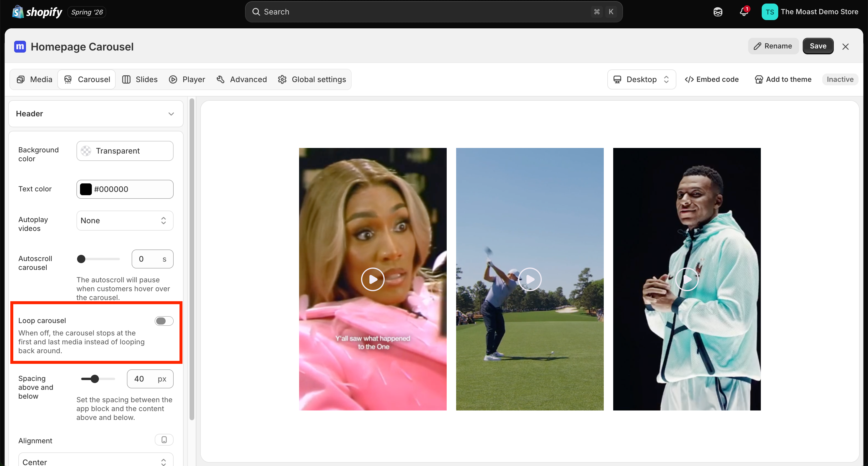
Task: Click the Media tab icon
Action: (21, 79)
